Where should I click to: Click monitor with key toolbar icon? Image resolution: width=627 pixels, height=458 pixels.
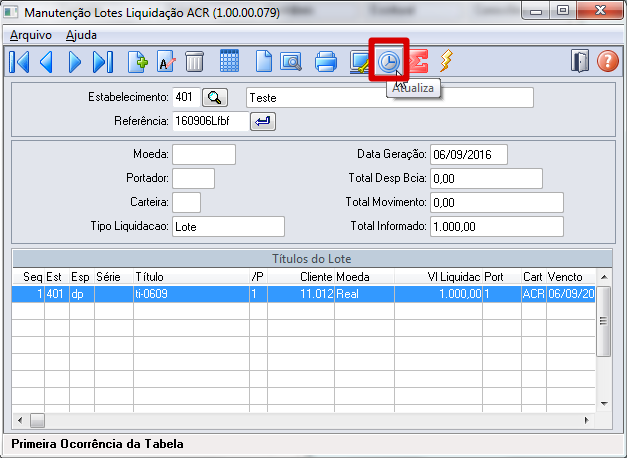point(359,63)
